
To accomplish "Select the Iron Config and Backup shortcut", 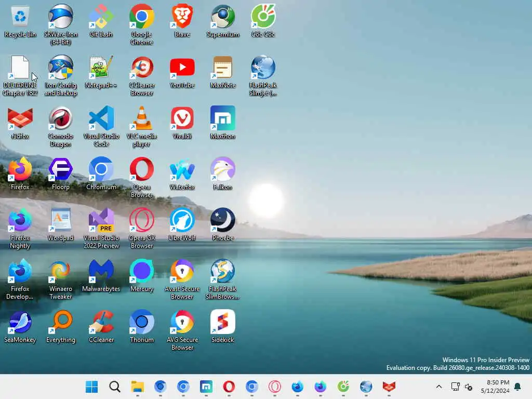I will pyautogui.click(x=61, y=76).
